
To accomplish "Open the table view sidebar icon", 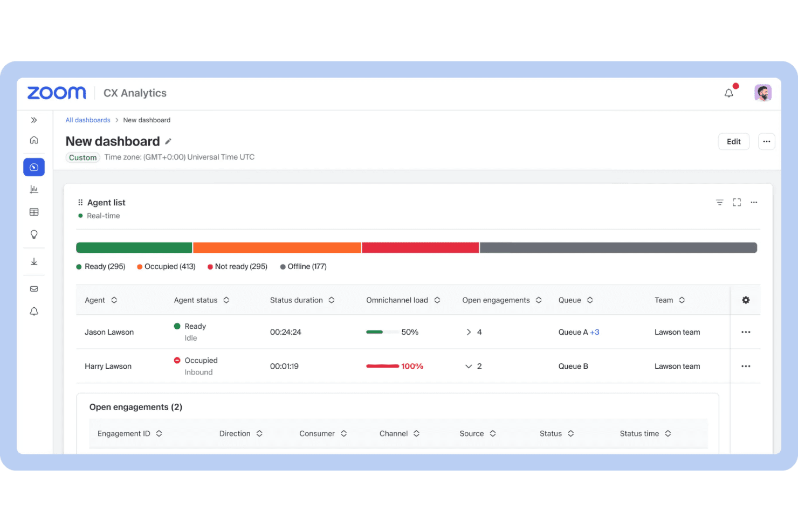I will tap(34, 212).
